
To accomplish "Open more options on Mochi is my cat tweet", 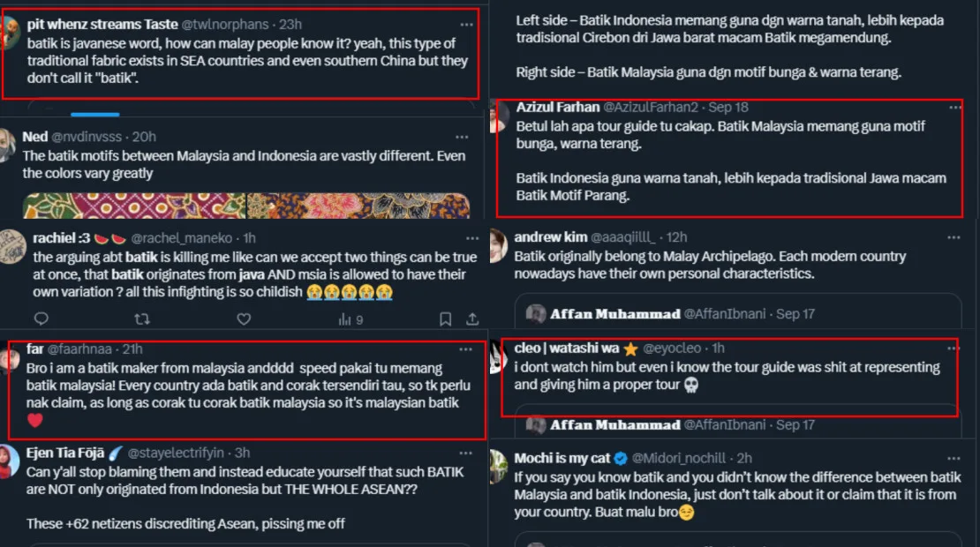I will 954,458.
